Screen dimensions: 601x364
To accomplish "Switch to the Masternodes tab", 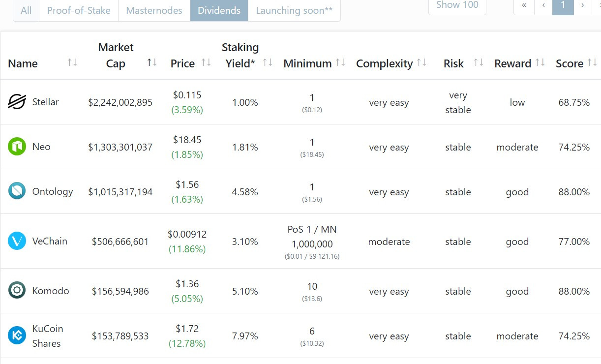I will pyautogui.click(x=154, y=10).
